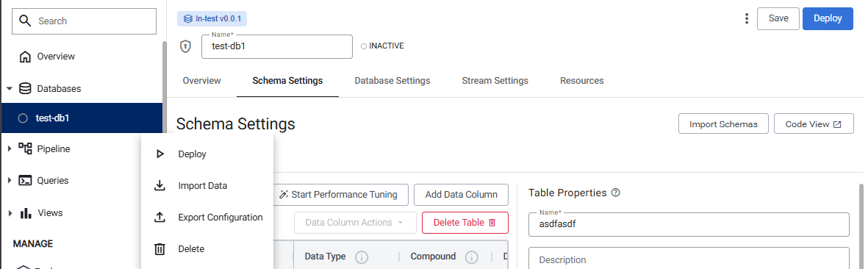Click the Databases cylinder icon
Screen dimensions: 868x269
(24, 88)
